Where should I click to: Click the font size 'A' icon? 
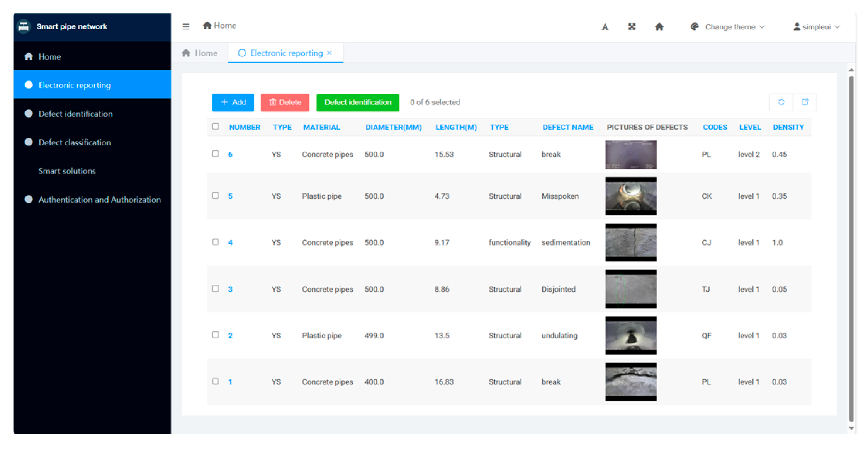tap(605, 27)
